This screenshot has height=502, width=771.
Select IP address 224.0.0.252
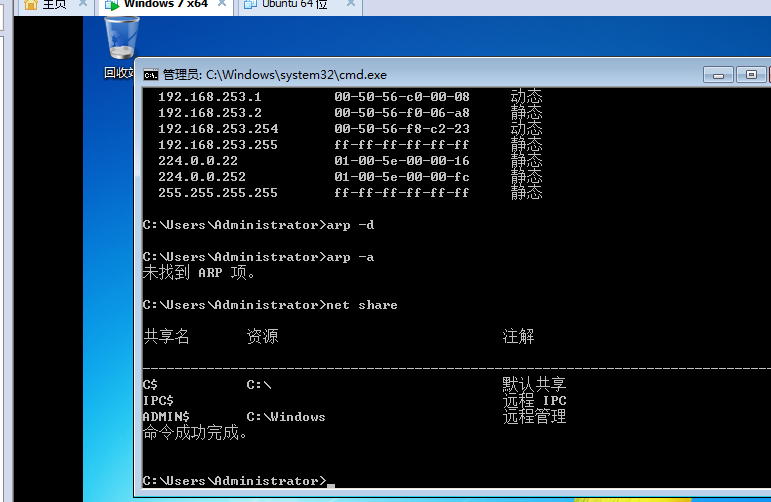click(x=202, y=177)
